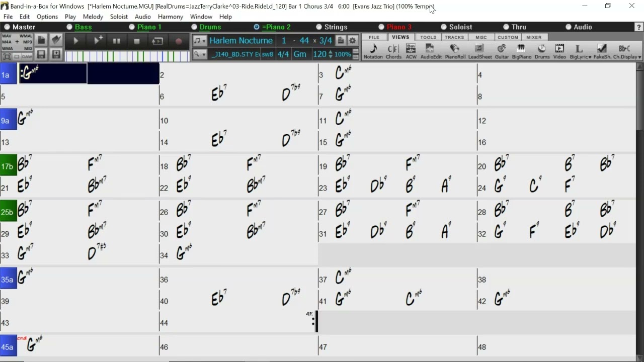The image size is (644, 362).
Task: Open the 4/4 time signature selector
Action: tap(283, 54)
